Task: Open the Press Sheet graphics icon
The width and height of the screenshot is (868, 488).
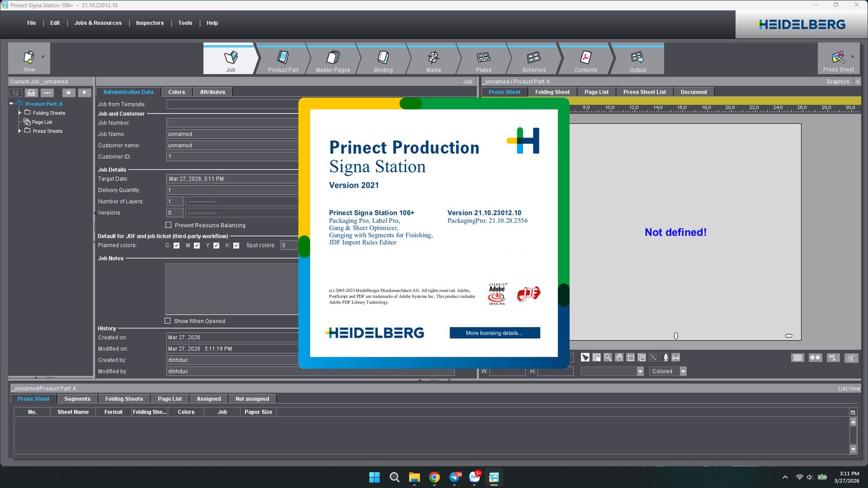Action: click(838, 57)
